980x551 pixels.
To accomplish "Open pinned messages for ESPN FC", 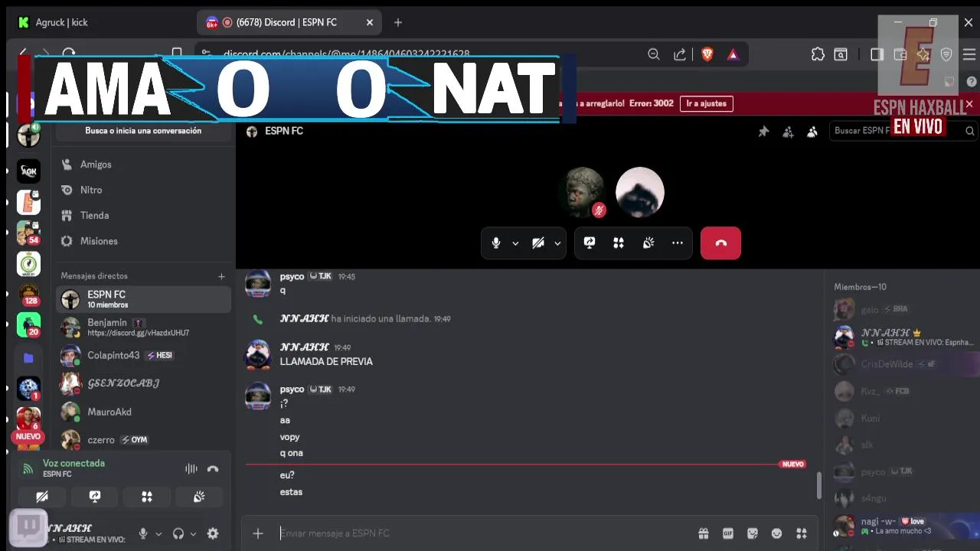I will click(x=763, y=132).
